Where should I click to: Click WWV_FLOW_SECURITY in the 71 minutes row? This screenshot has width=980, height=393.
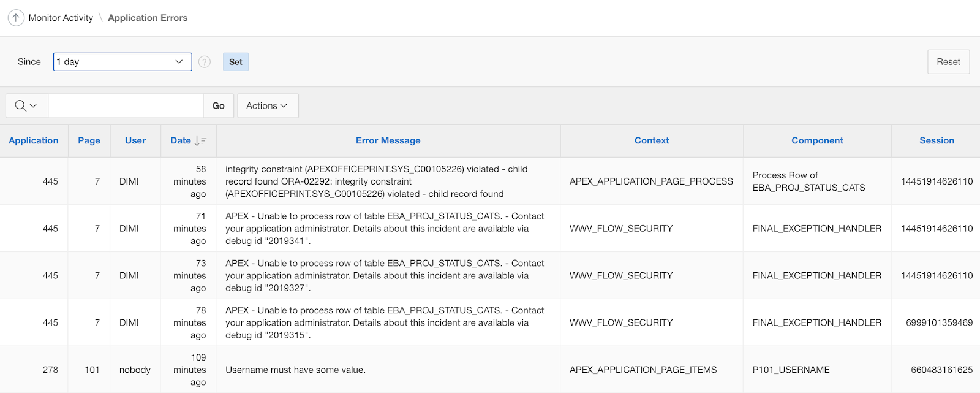click(621, 229)
